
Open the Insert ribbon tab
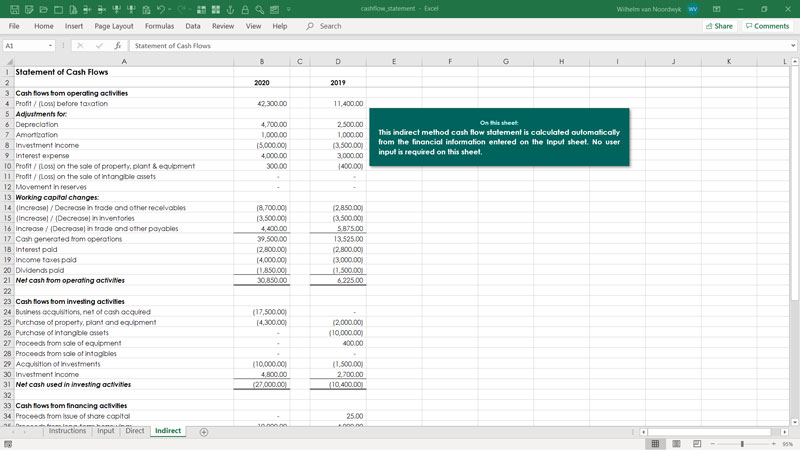[73, 26]
